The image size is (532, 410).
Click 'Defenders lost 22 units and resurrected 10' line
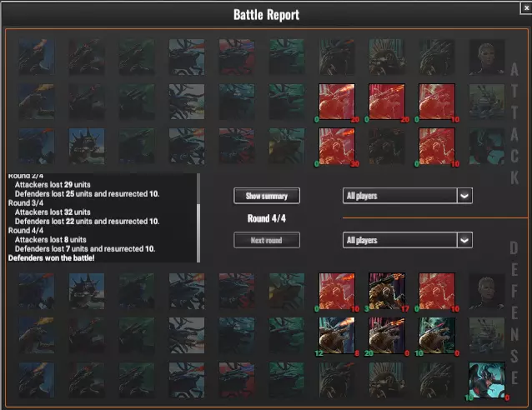(87, 222)
